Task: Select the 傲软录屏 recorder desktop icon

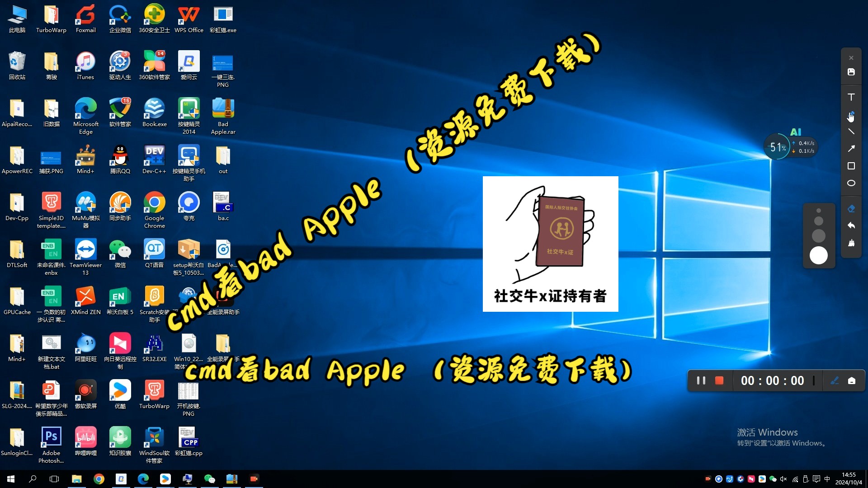Action: tap(85, 395)
